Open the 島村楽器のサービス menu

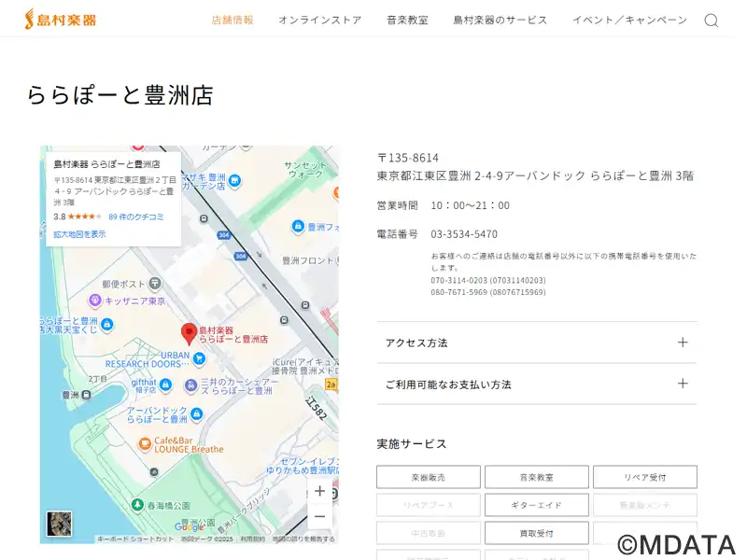[500, 20]
